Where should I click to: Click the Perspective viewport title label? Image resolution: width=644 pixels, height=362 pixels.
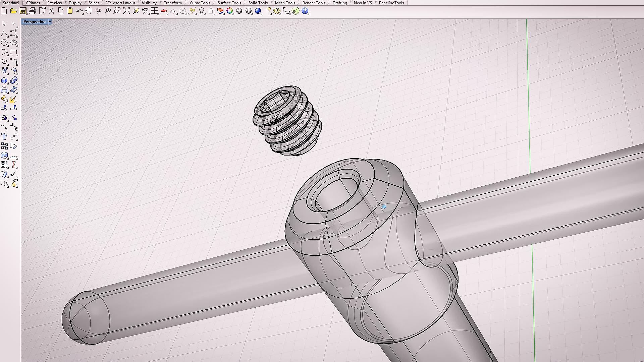tap(35, 22)
